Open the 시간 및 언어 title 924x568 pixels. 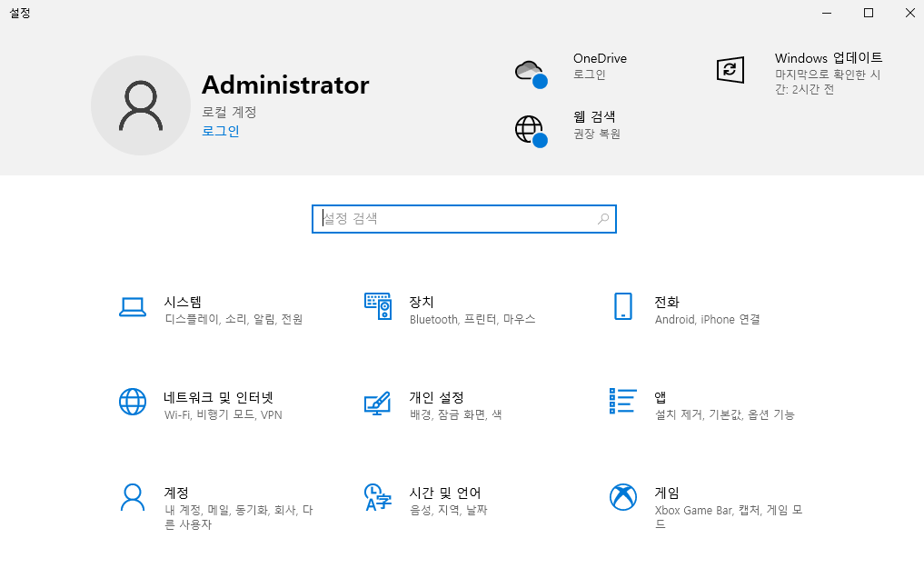[445, 493]
